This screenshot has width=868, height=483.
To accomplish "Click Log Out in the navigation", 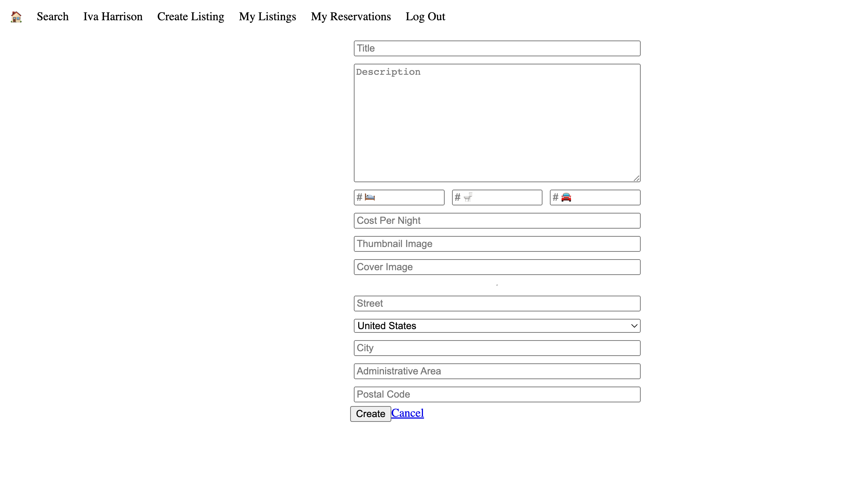I will (425, 16).
